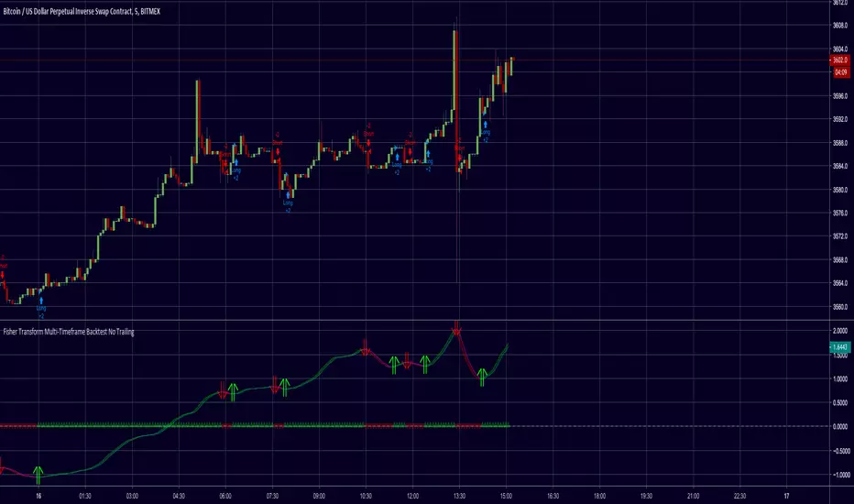Click the 3592.0 price axis label
This screenshot has width=854, height=504.
(840, 119)
